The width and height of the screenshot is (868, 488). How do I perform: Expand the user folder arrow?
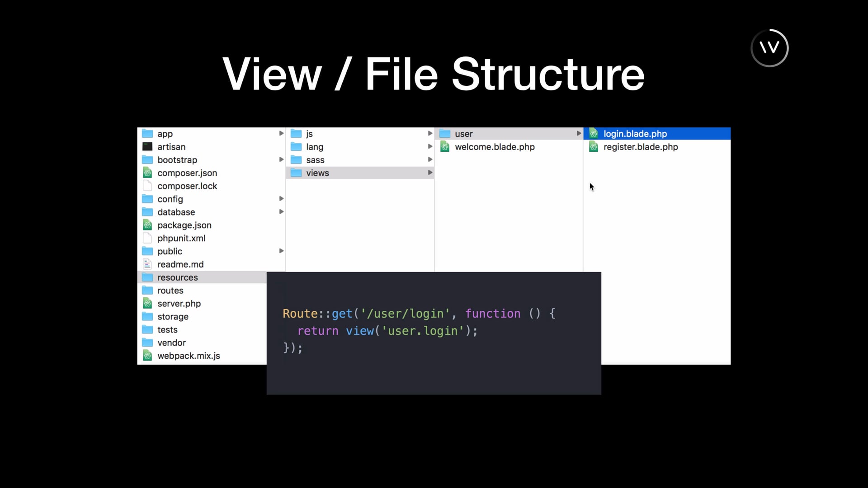pyautogui.click(x=579, y=133)
